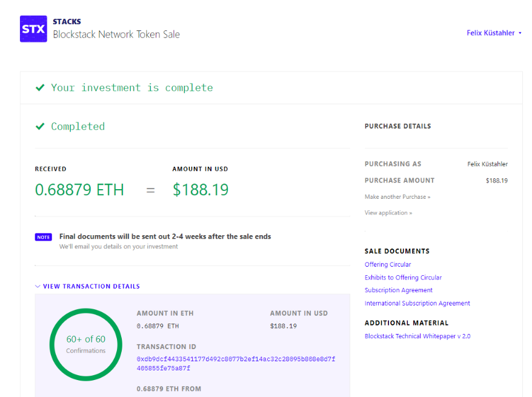Click the green checkmark beside 'Your investment is complete'
532x397 pixels.
click(40, 88)
